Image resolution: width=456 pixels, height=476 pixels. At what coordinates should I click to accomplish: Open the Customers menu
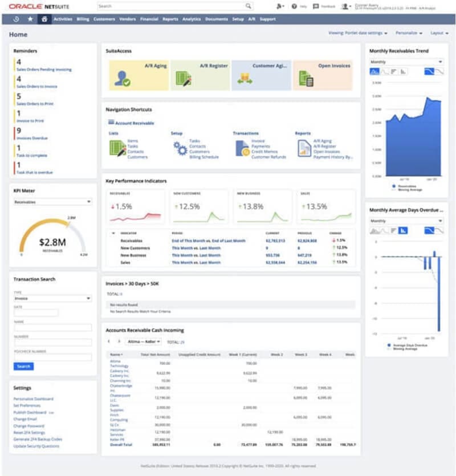click(104, 19)
